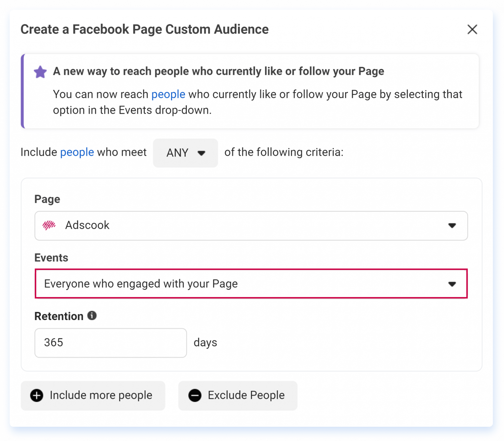
Task: Click the 'days' unit text
Action: coord(205,343)
